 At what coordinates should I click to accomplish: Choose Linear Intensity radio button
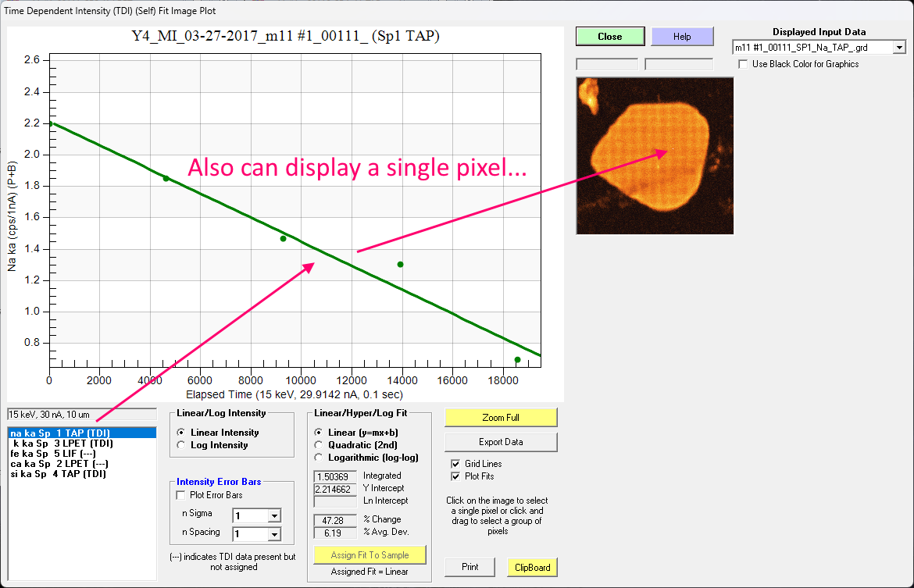(182, 433)
